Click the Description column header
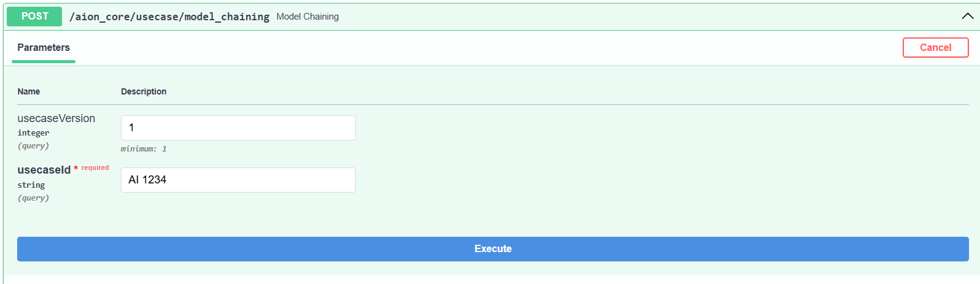This screenshot has width=980, height=284. [144, 91]
